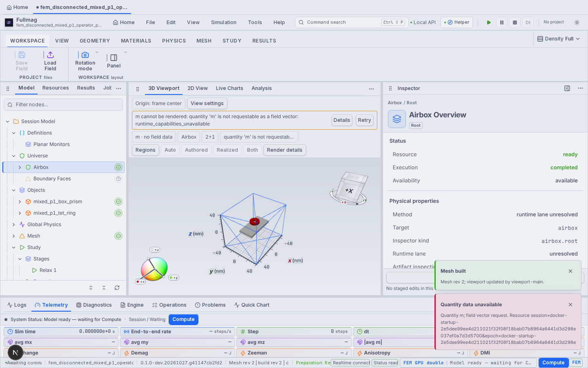Collapse the Universe tree node
Image resolution: width=588 pixels, height=368 pixels.
point(13,156)
